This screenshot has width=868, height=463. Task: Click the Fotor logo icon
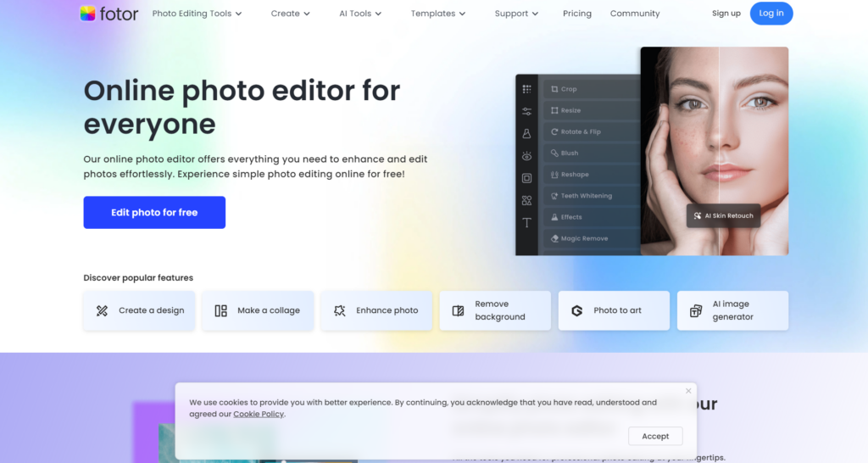click(87, 14)
